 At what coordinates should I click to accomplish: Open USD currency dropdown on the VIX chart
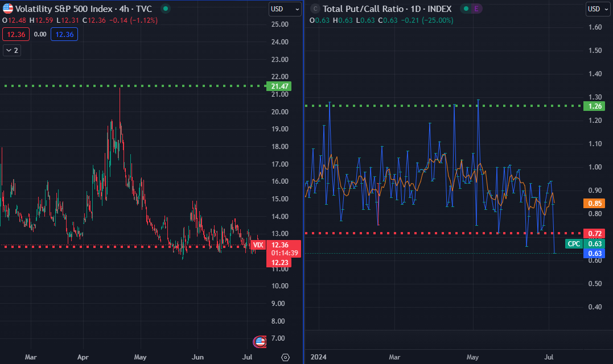click(x=285, y=9)
